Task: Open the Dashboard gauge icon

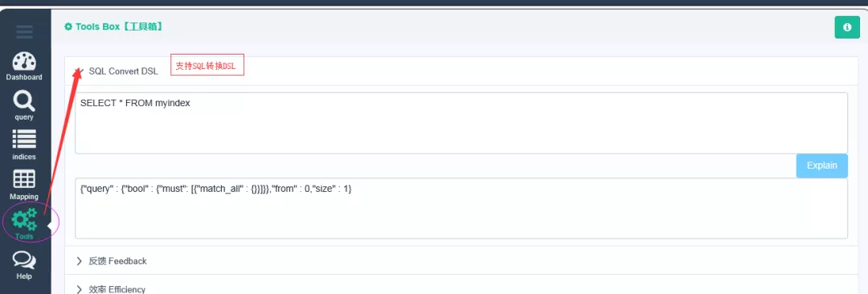Action: [24, 62]
